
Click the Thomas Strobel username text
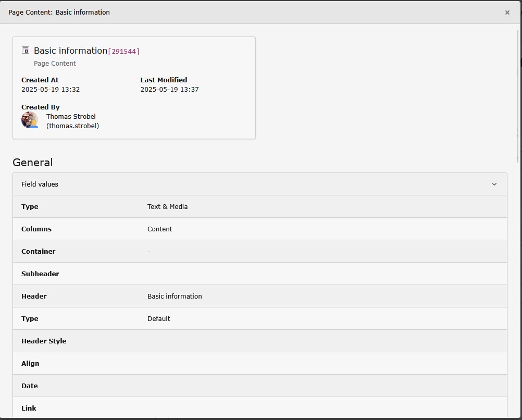point(72,126)
